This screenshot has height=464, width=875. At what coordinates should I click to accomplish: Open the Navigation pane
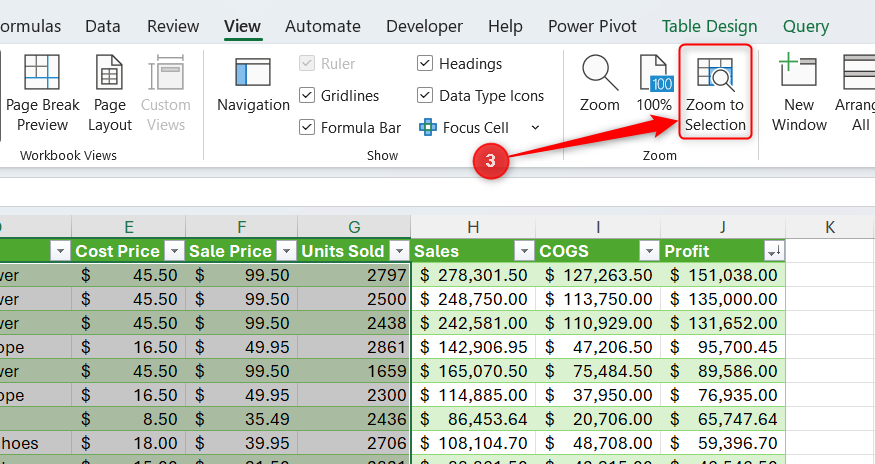click(x=253, y=85)
